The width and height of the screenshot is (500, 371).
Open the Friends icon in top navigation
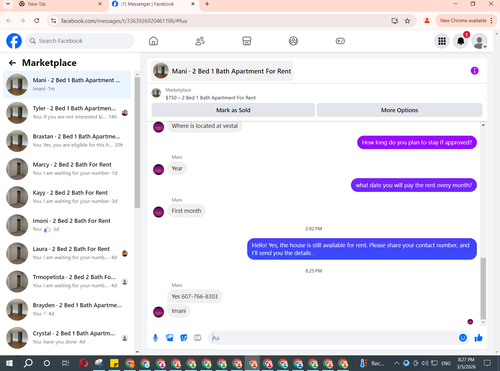click(200, 41)
